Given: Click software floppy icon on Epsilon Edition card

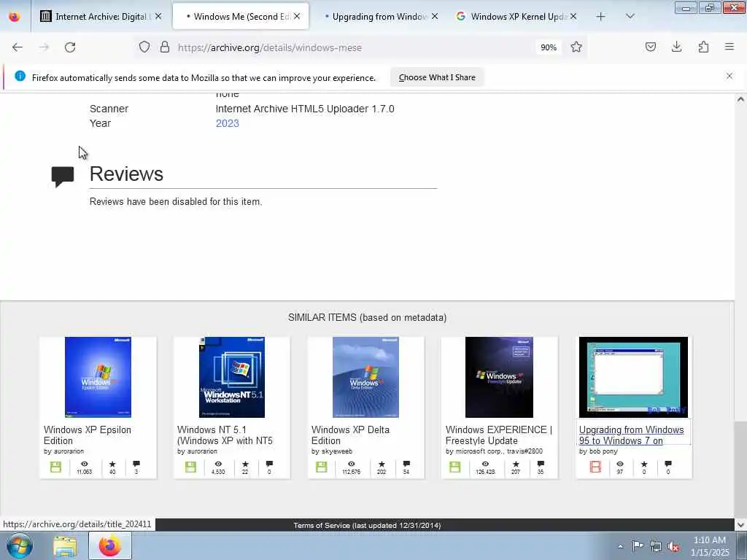Looking at the screenshot, I should click(x=55, y=467).
